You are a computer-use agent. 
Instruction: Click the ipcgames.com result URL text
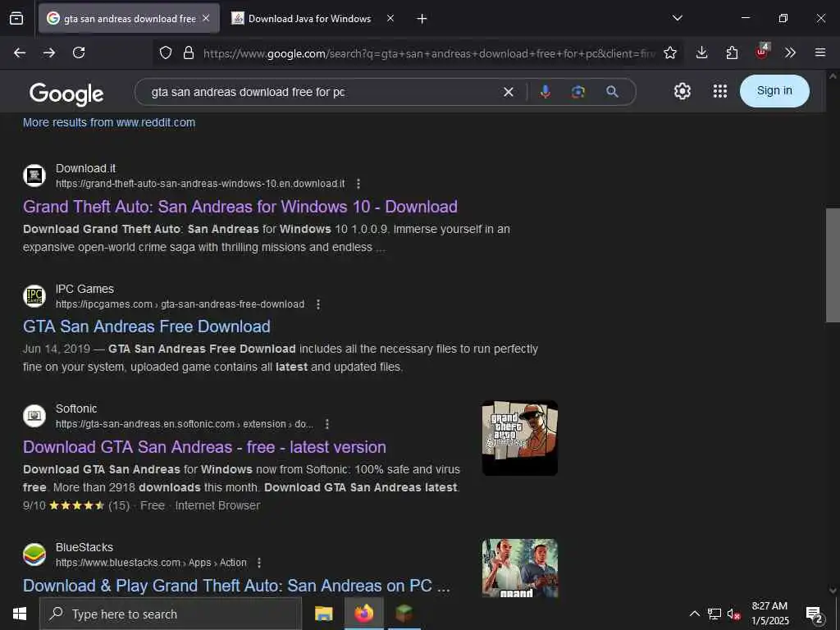click(x=180, y=304)
